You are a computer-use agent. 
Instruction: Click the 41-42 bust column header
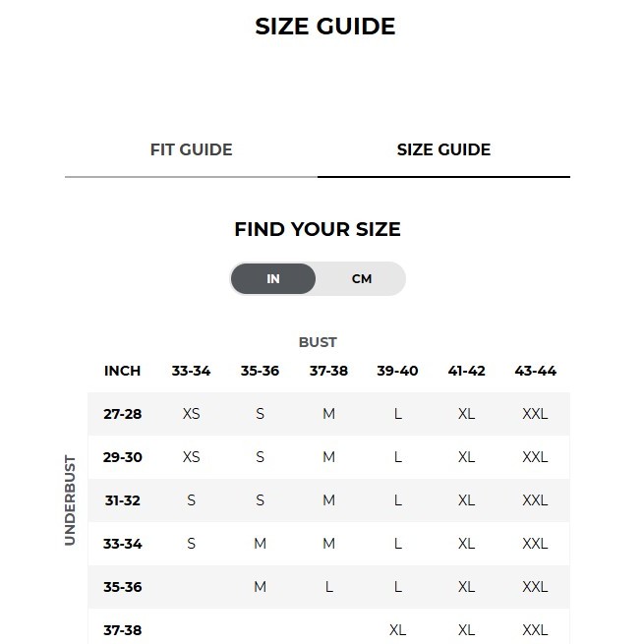pyautogui.click(x=467, y=371)
